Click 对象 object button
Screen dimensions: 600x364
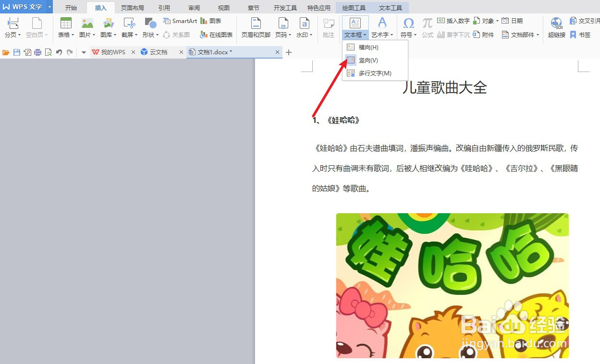(486, 21)
